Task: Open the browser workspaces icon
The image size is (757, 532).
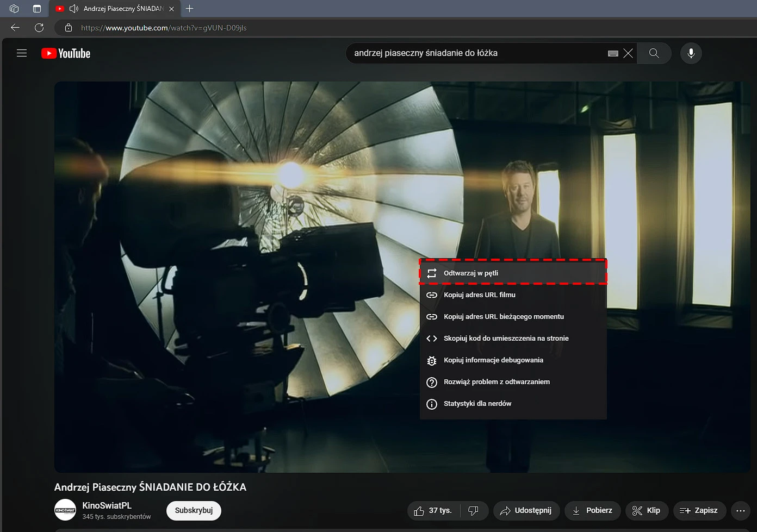Action: click(14, 9)
